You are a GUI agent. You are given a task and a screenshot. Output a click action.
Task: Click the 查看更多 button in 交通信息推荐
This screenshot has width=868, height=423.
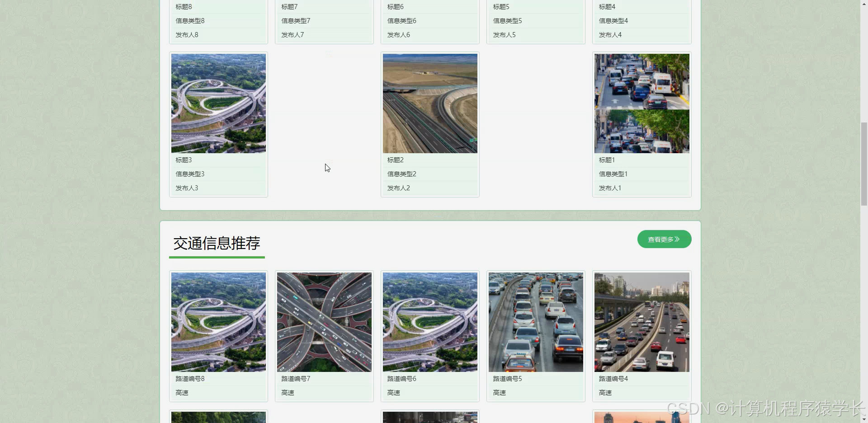click(664, 239)
